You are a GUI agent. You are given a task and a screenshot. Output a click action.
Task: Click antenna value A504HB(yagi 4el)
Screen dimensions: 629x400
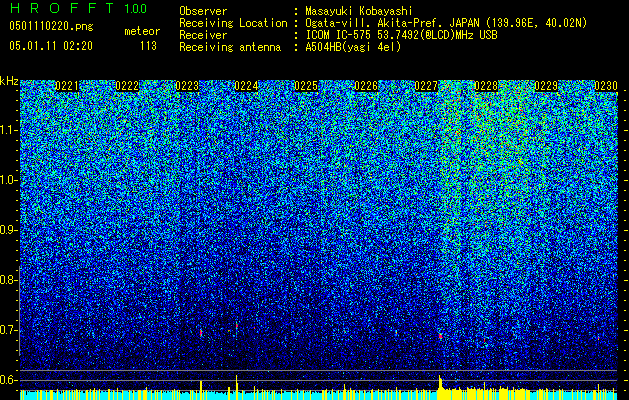click(x=353, y=47)
